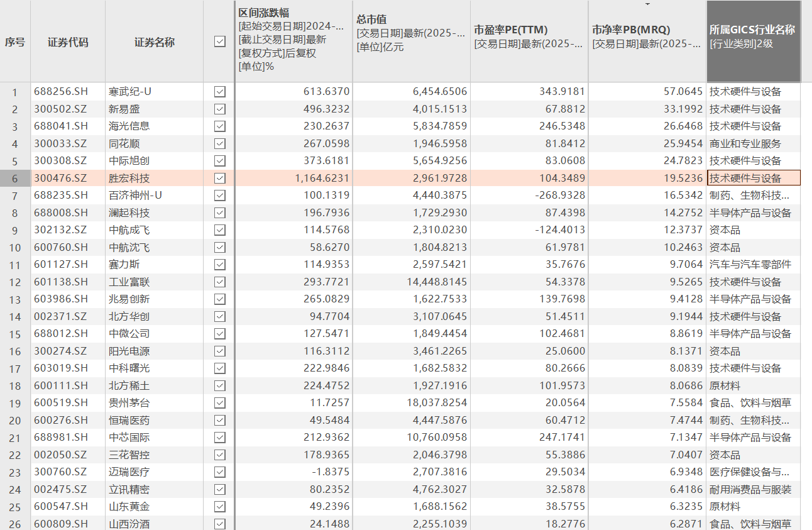Click stock code 300502.SZ
The image size is (812, 530).
(x=61, y=109)
